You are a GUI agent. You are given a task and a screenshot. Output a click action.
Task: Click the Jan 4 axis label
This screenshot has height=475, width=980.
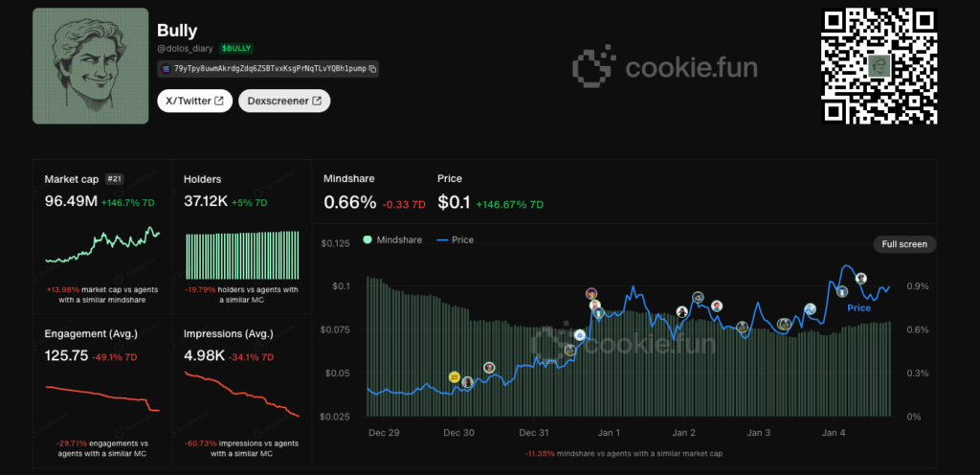[x=834, y=433]
